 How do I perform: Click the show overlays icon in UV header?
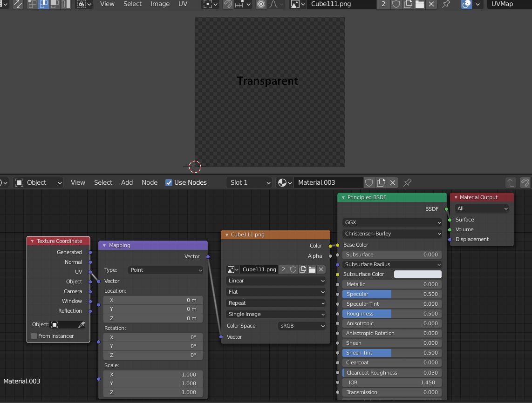pos(466,4)
